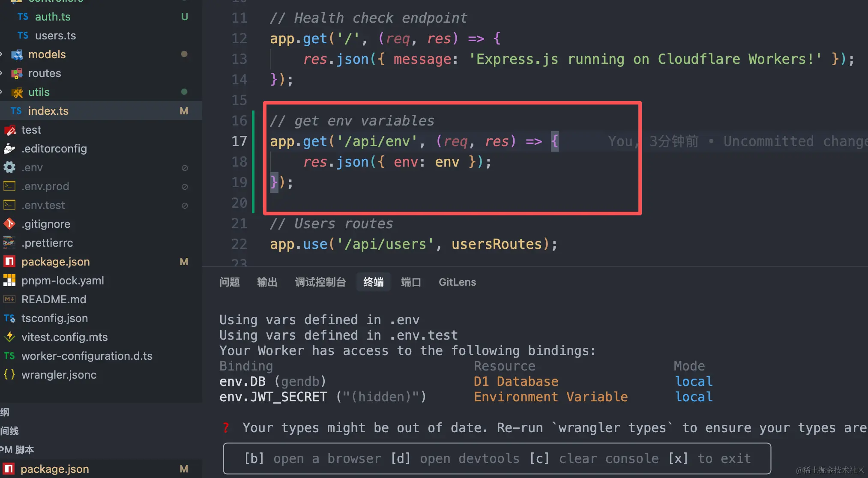Open README.md from the file list
Screen dimensions: 868x478
(101, 299)
